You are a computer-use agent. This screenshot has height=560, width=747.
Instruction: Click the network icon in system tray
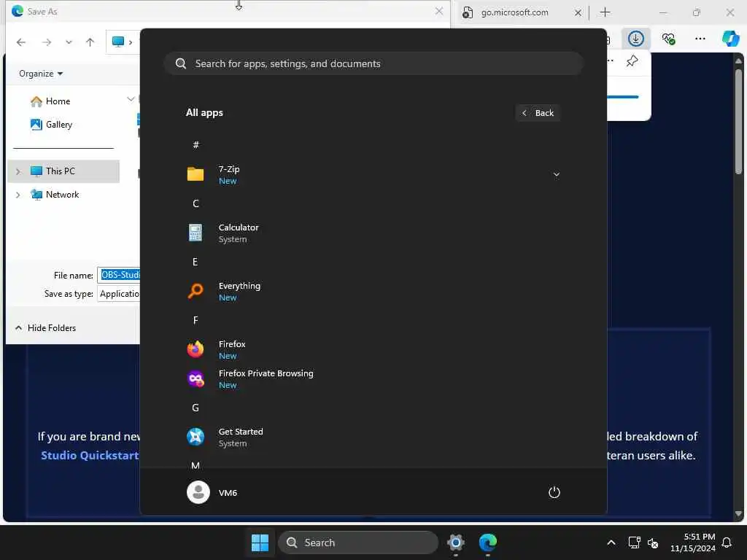(634, 542)
